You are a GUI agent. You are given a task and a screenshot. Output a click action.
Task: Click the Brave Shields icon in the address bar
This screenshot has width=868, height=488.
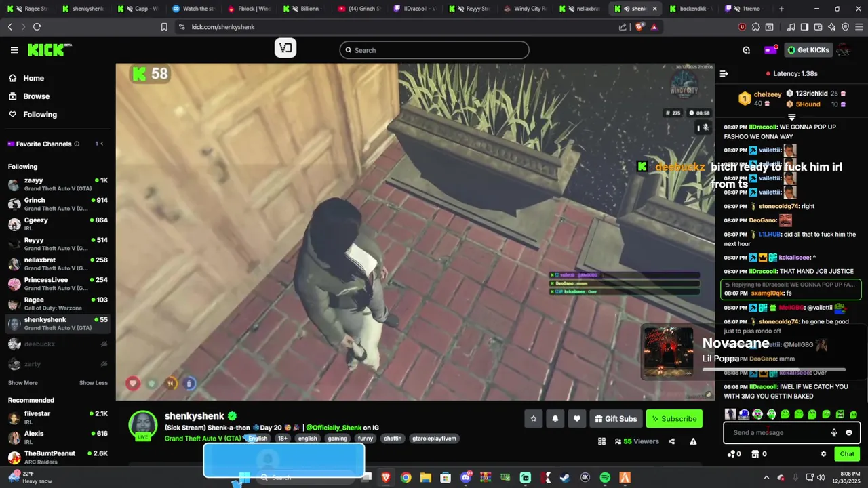click(x=639, y=26)
